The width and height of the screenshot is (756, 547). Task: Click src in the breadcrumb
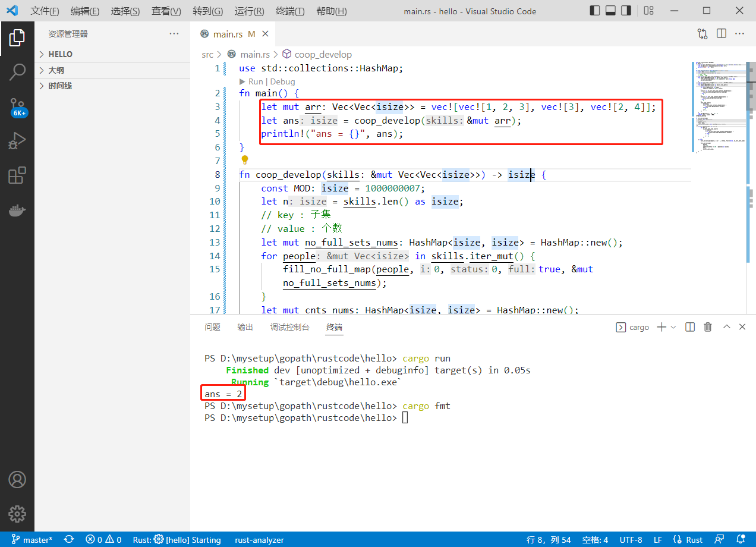(207, 54)
